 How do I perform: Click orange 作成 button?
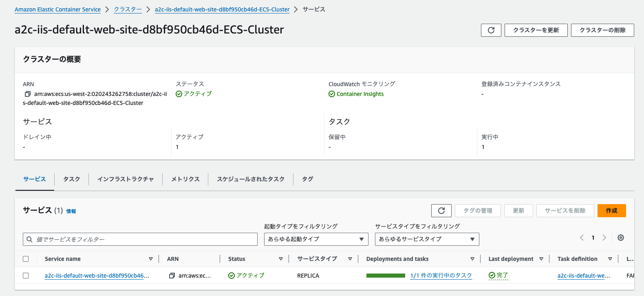(x=612, y=211)
